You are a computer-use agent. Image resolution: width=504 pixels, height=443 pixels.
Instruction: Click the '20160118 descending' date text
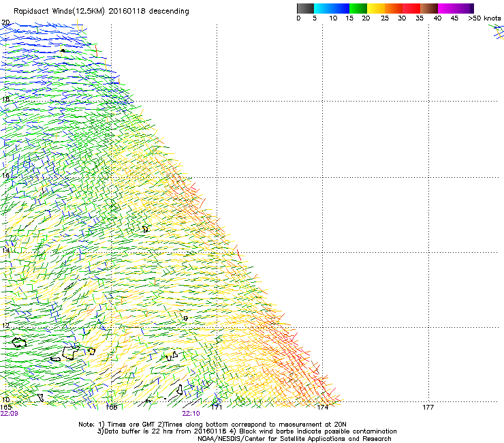point(149,11)
